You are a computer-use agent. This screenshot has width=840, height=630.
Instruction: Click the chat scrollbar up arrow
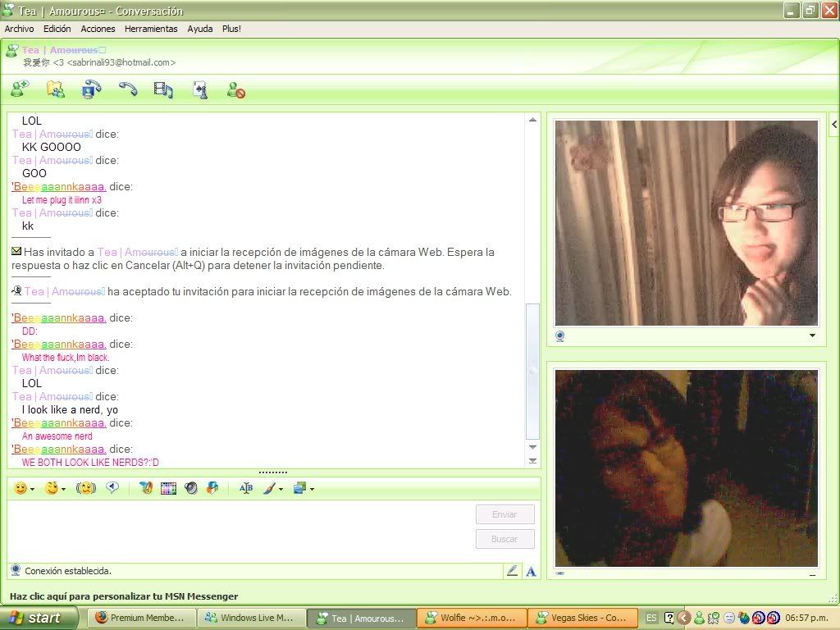[x=532, y=120]
